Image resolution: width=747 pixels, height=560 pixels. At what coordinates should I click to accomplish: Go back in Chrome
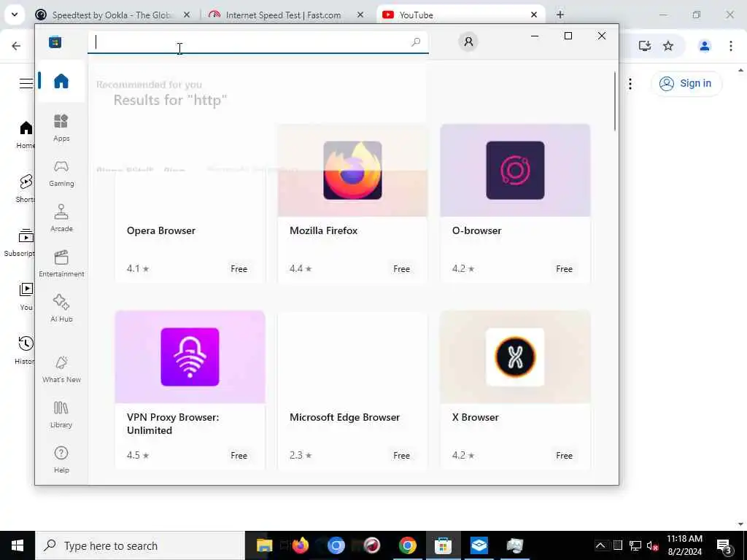[x=16, y=46]
